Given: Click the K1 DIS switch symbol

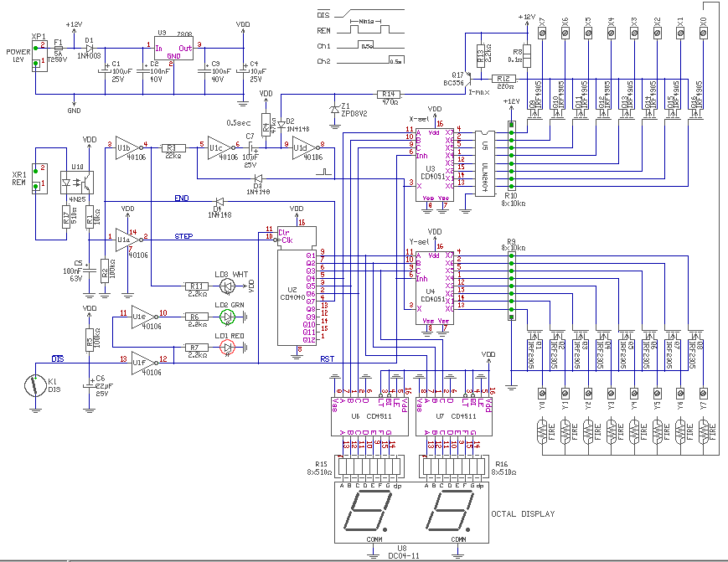Looking at the screenshot, I should [35, 385].
